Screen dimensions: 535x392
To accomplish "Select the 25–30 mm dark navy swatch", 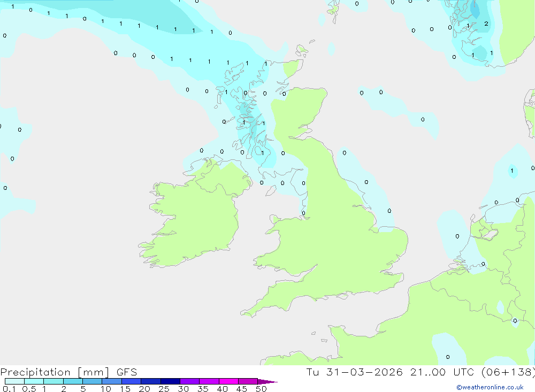I will (x=170, y=381).
